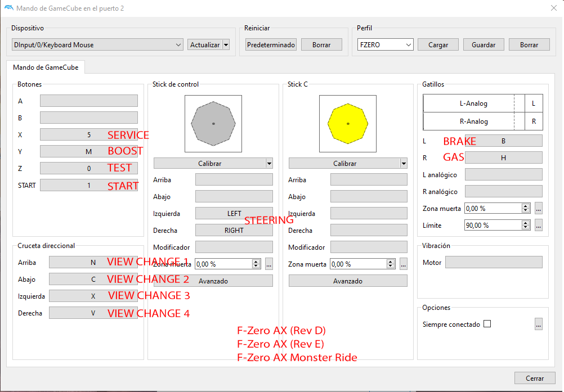Click the empty A button mapping field
Screen dimensions: 564x392
(89, 101)
